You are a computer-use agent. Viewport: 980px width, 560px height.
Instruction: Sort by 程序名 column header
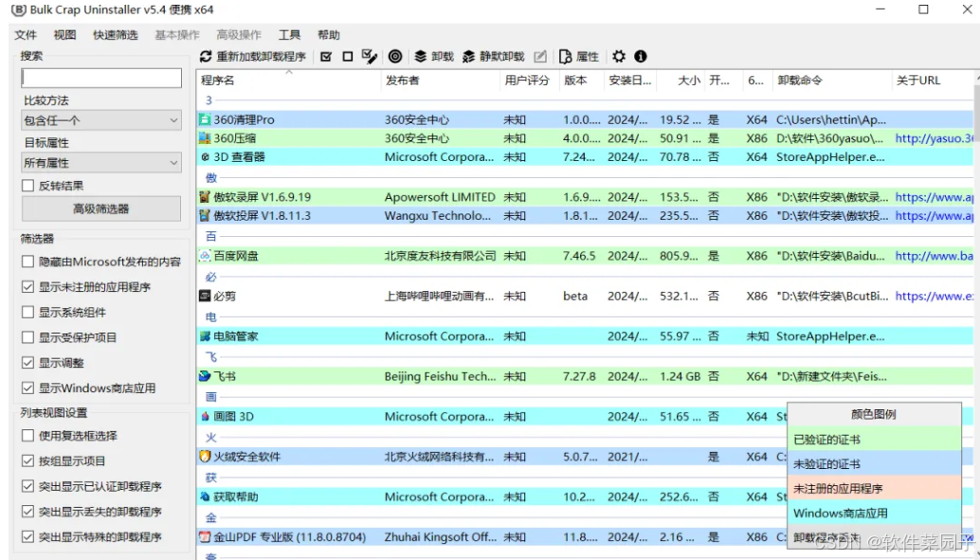289,80
